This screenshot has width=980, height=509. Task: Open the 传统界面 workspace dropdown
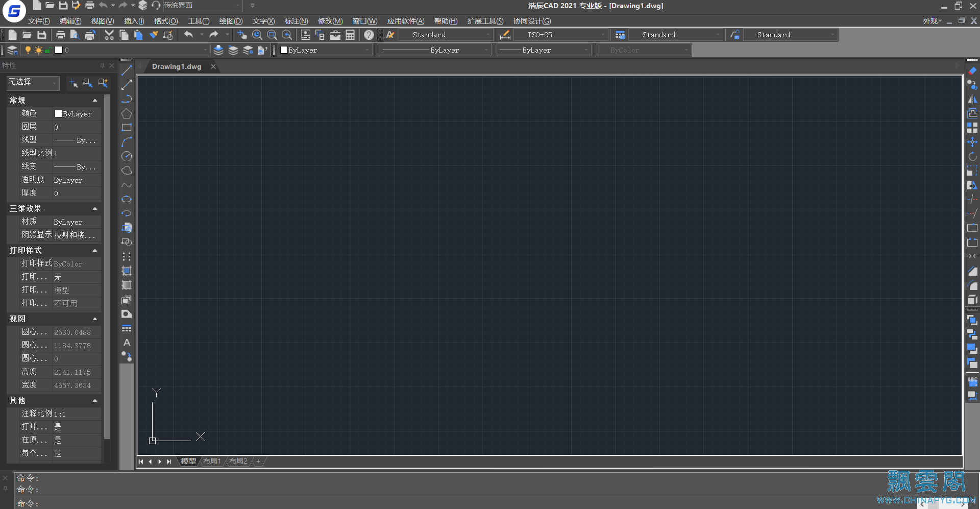pos(202,6)
